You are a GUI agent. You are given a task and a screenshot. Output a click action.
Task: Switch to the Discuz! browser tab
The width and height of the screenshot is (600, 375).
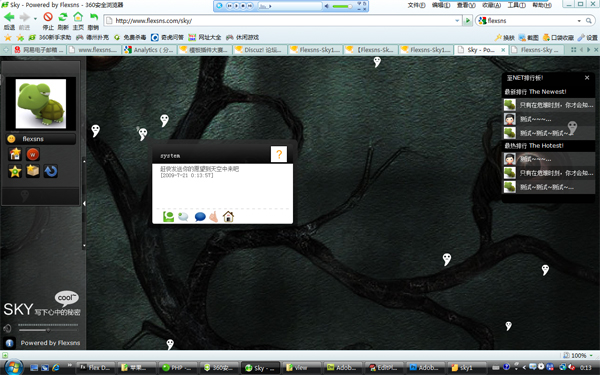point(259,50)
